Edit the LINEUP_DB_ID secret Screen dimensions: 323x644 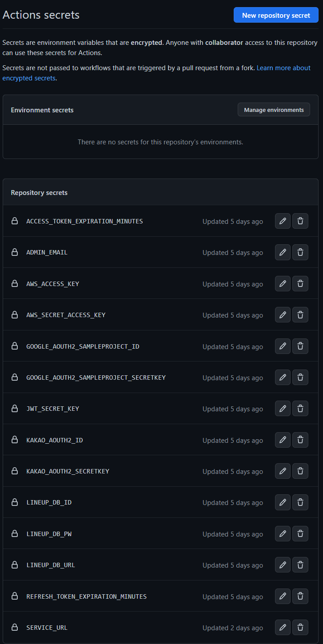[283, 502]
